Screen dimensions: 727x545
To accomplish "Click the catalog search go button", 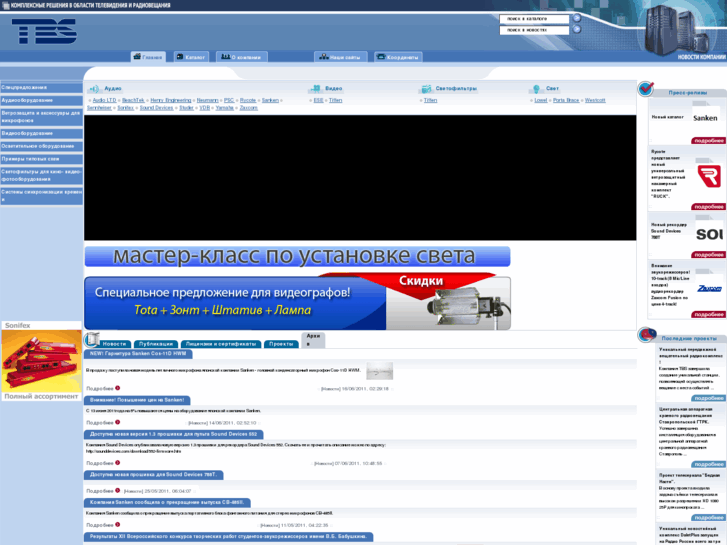I will 577,18.
